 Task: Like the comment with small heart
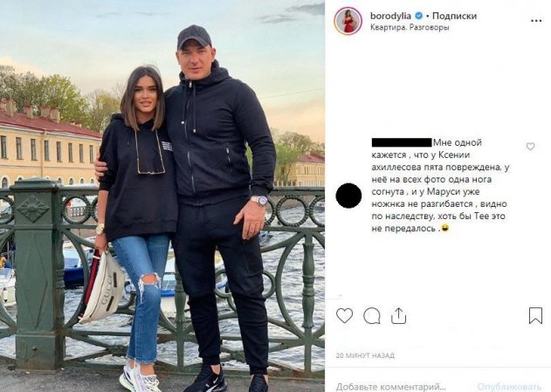pos(530,147)
